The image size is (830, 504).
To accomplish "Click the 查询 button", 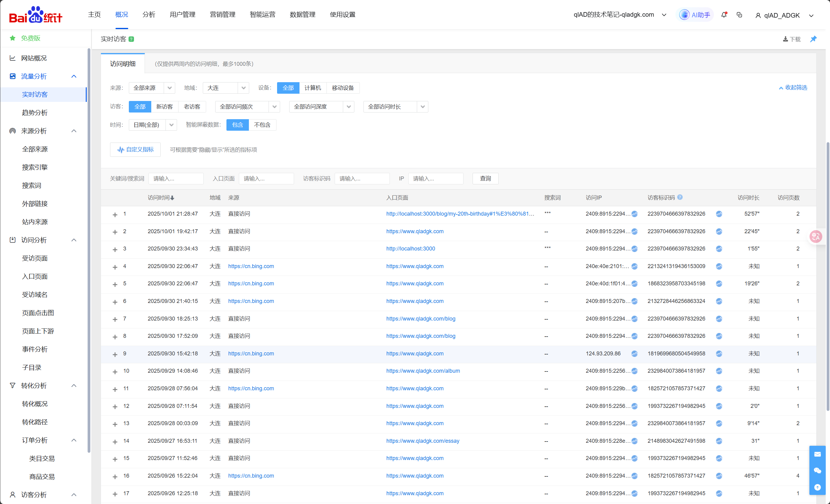I will click(485, 179).
